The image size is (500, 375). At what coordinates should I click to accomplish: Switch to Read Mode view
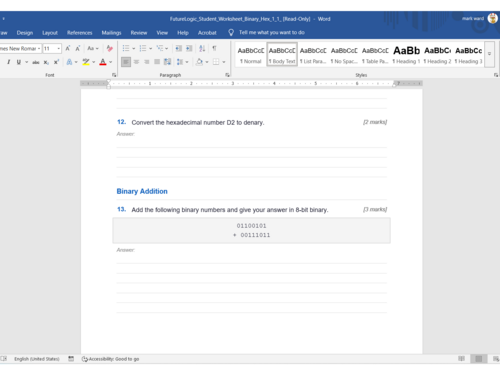(x=461, y=359)
